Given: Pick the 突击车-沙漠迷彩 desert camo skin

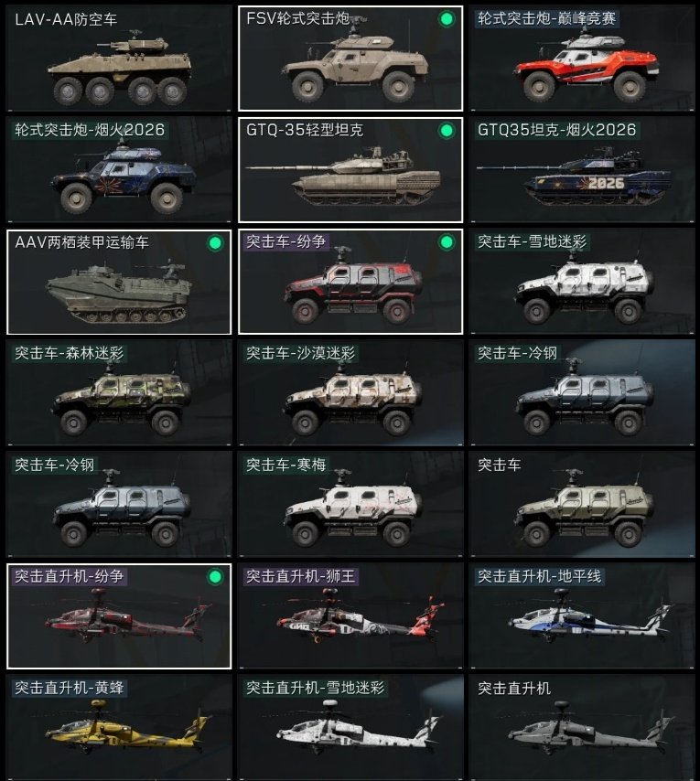Looking at the screenshot, I should point(350,392).
